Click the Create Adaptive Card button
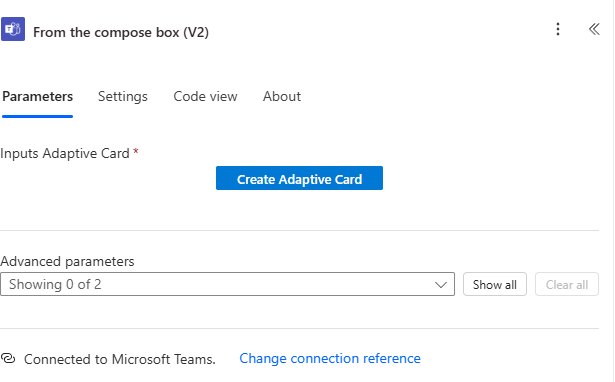Viewport: 615px width, 382px height. tap(299, 178)
